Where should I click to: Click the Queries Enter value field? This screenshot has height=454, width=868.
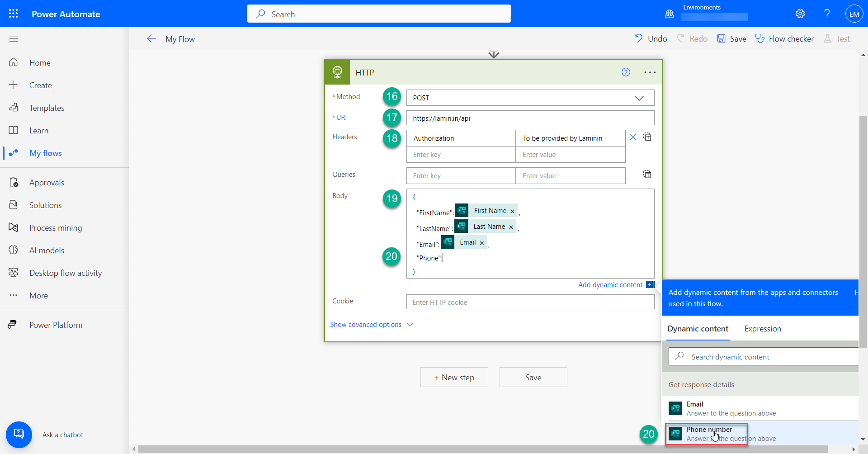571,176
